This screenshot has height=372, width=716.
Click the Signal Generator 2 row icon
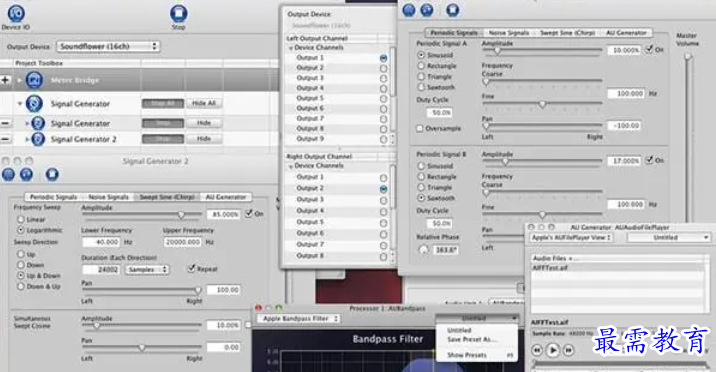[x=38, y=139]
